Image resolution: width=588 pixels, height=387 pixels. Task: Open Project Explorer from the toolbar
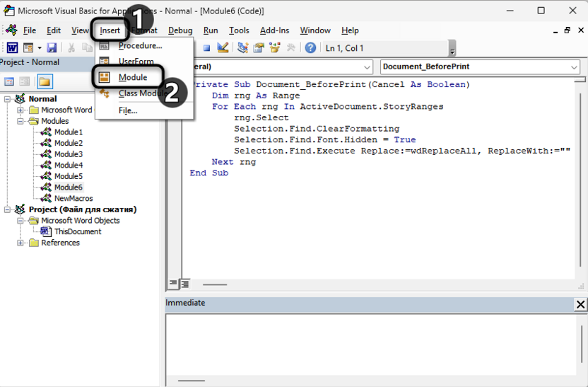(243, 48)
